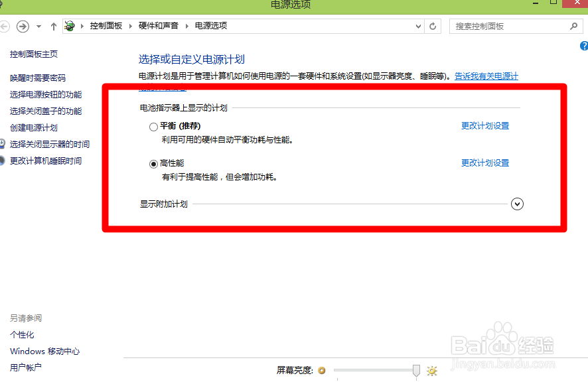
Task: Open the help question mark icon
Action: 584,45
